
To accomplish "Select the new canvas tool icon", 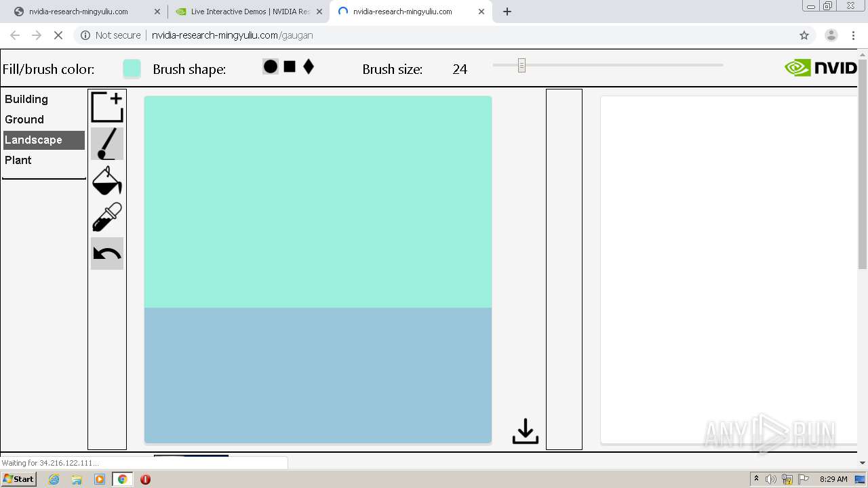I will (x=107, y=107).
